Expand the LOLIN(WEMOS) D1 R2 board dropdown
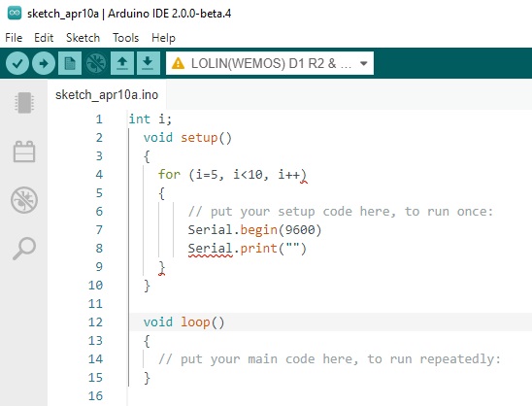The image size is (532, 406). pos(270,63)
